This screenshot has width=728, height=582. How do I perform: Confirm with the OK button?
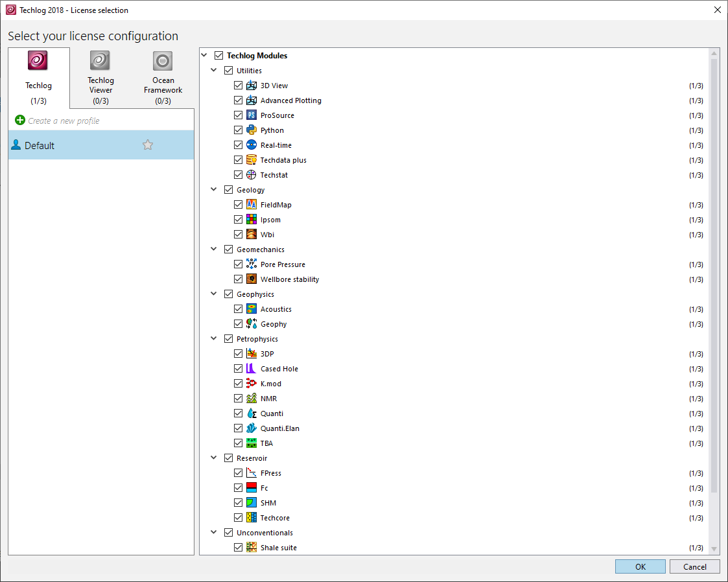[640, 566]
